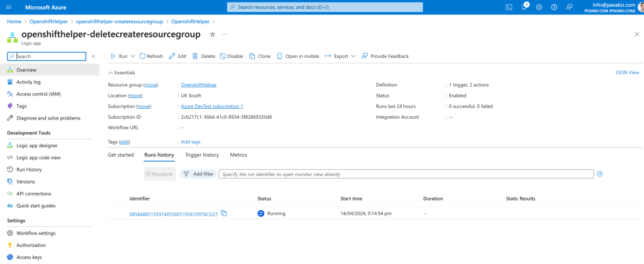Click the go arrow next to run identifier field
This screenshot has width=644, height=264.
coord(600,174)
